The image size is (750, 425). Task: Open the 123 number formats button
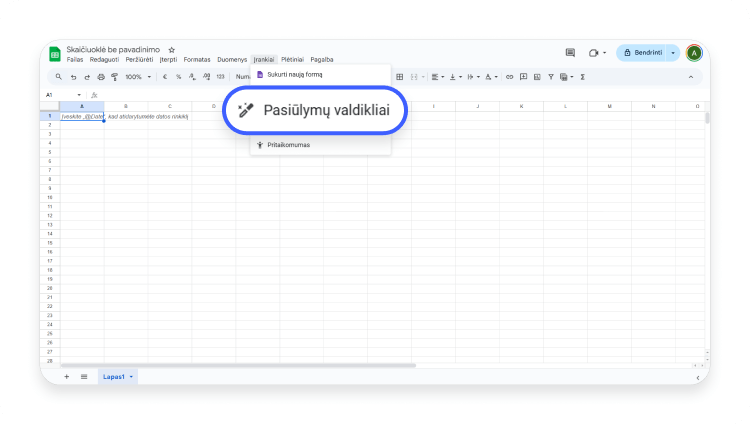pos(221,77)
